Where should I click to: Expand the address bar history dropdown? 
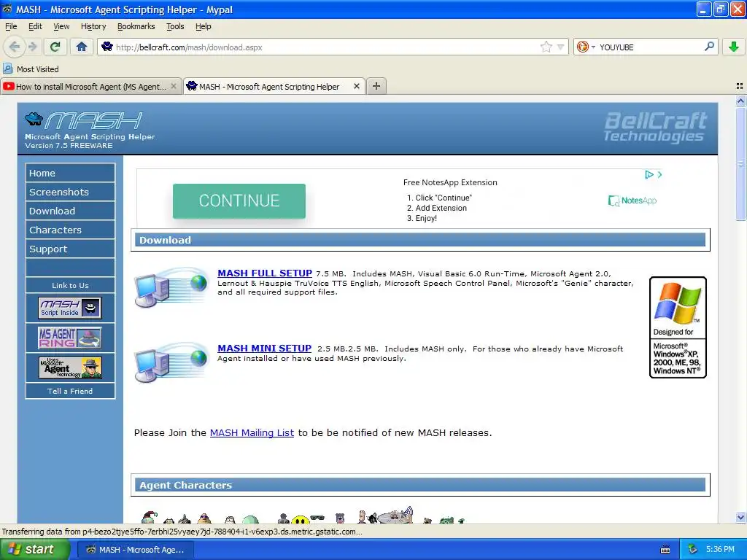coord(561,47)
